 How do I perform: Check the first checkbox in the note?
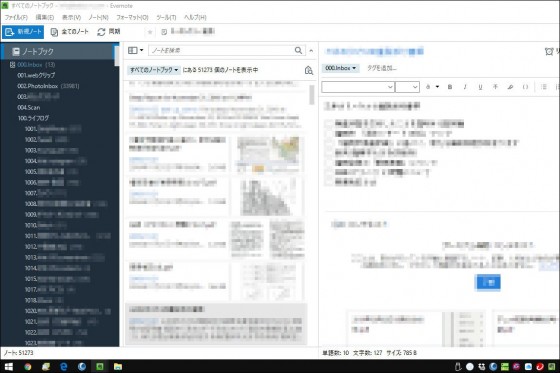click(328, 124)
